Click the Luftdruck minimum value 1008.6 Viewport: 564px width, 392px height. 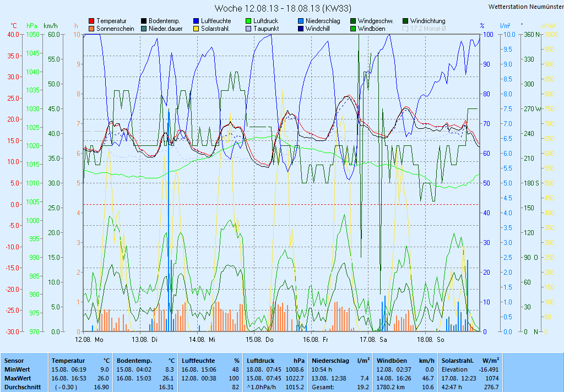[295, 369]
